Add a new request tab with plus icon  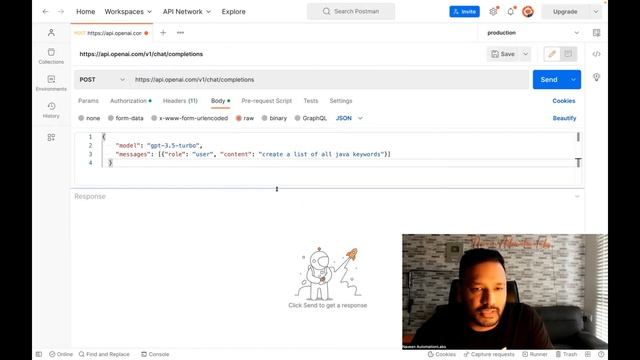pyautogui.click(x=163, y=33)
